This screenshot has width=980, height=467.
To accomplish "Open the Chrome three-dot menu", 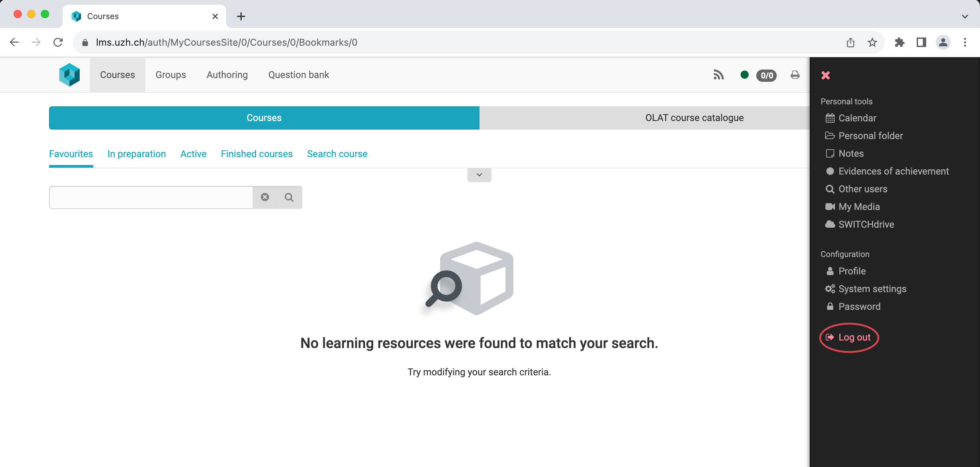I will coord(965,42).
